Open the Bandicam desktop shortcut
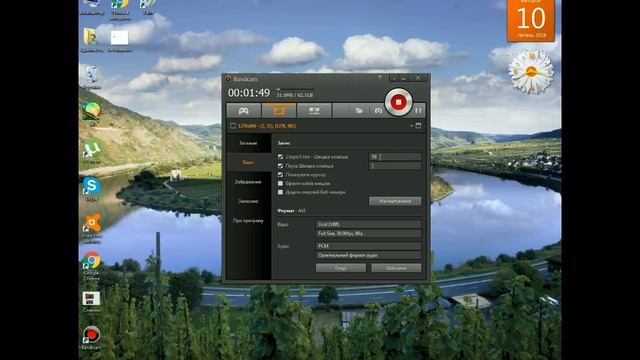640x360 pixels. click(91, 338)
